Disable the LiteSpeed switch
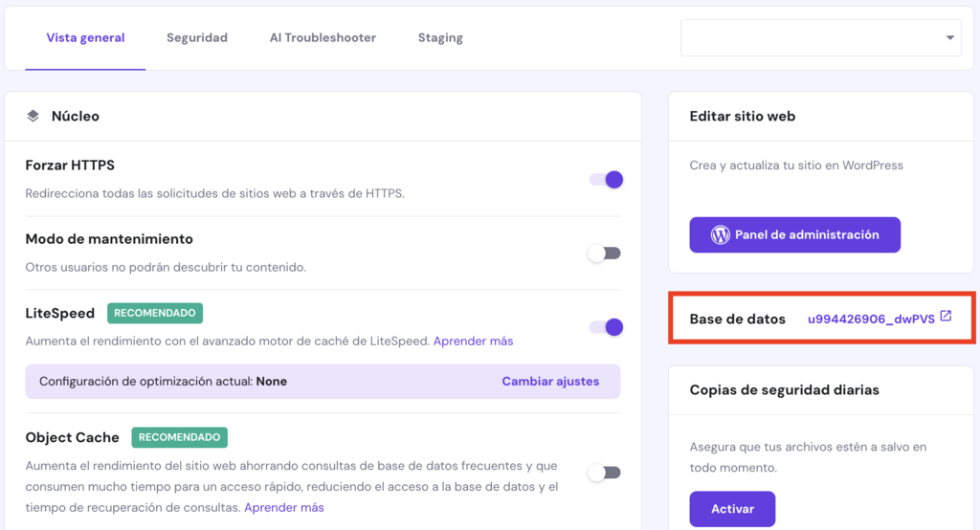Viewport: 980px width, 530px height. [x=606, y=327]
